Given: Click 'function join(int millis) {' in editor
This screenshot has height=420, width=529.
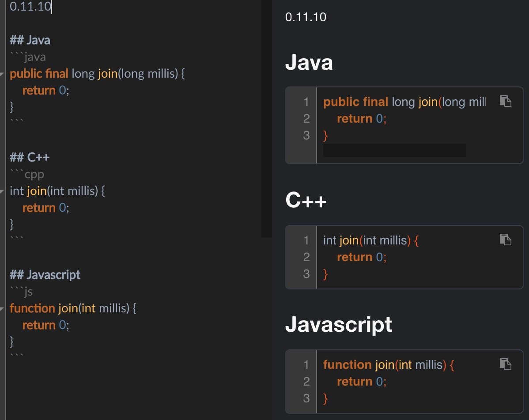Looking at the screenshot, I should 73,308.
